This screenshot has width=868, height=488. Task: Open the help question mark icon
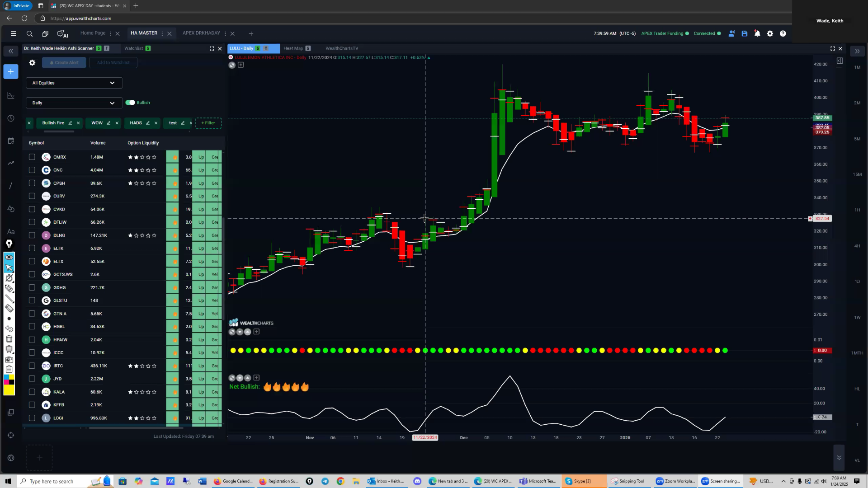coord(783,33)
